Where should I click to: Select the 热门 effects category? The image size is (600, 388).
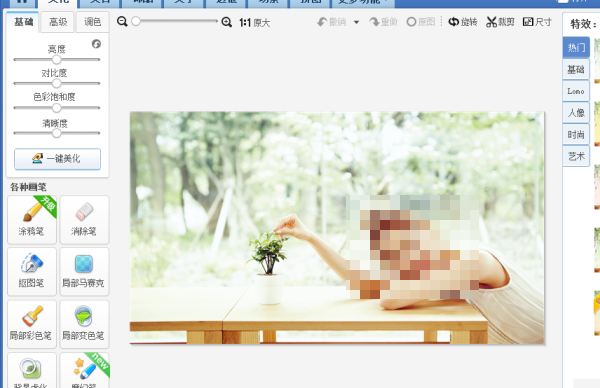tap(576, 47)
